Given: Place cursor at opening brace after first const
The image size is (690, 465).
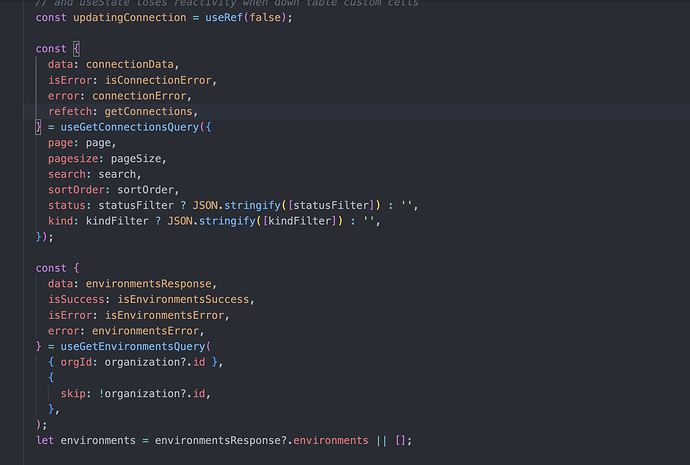Looking at the screenshot, I should pos(76,48).
